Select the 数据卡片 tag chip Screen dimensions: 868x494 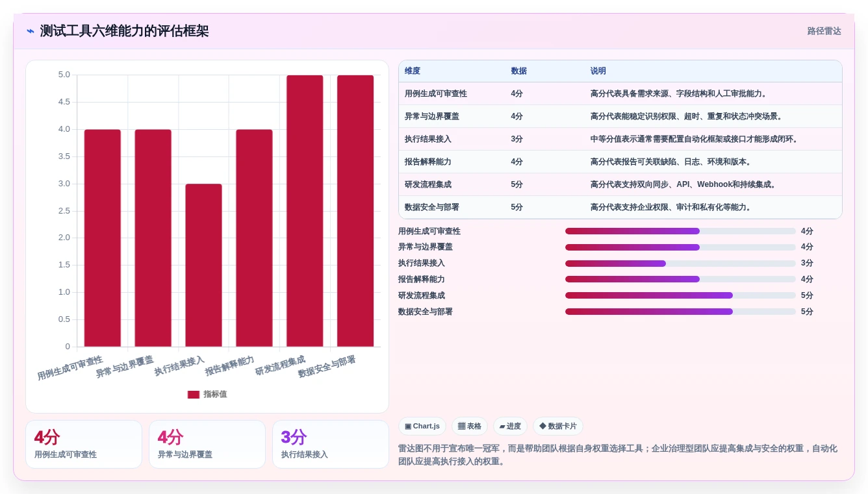tap(558, 426)
